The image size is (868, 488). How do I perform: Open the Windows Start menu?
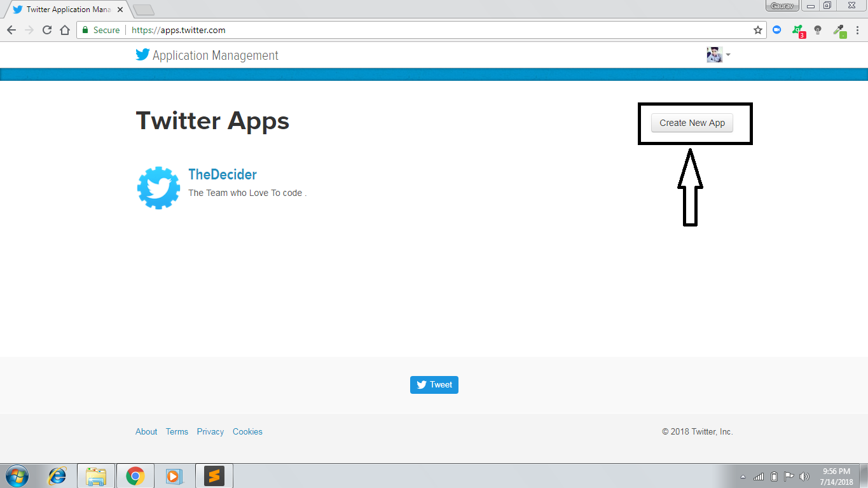[17, 476]
